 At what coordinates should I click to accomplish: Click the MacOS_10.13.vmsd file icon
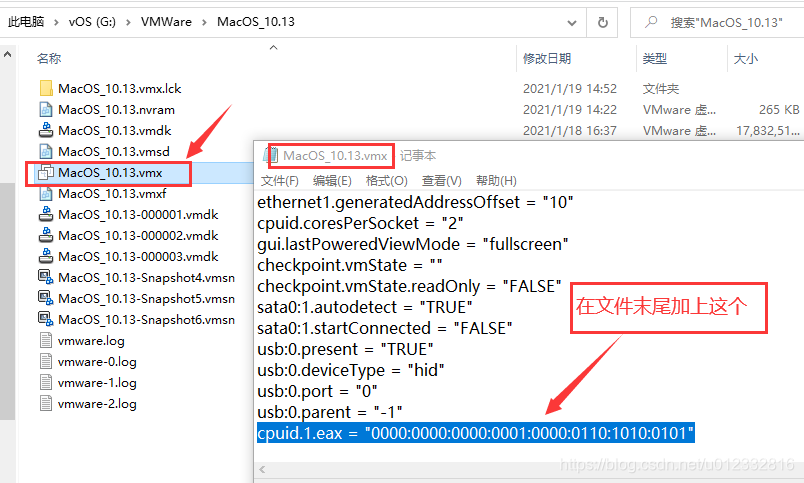[x=46, y=151]
